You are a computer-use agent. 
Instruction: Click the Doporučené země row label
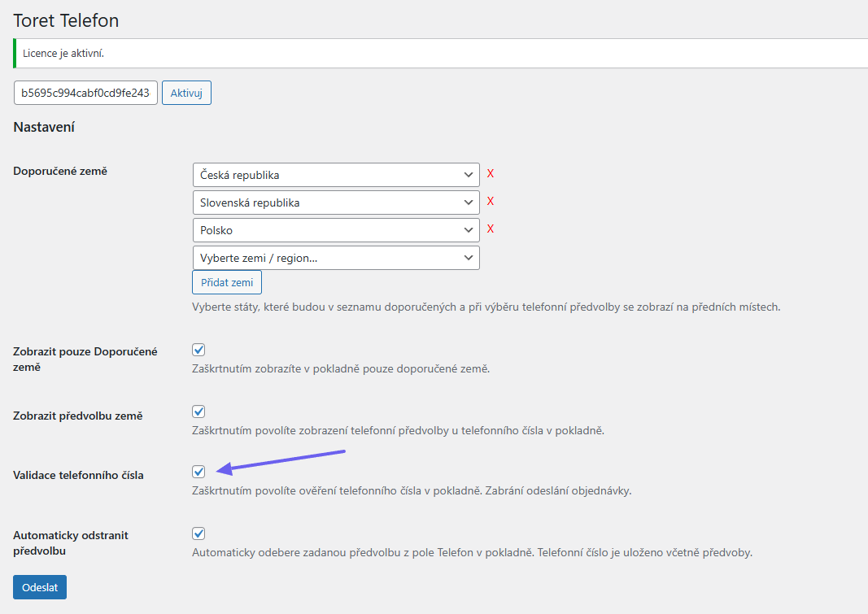60,172
